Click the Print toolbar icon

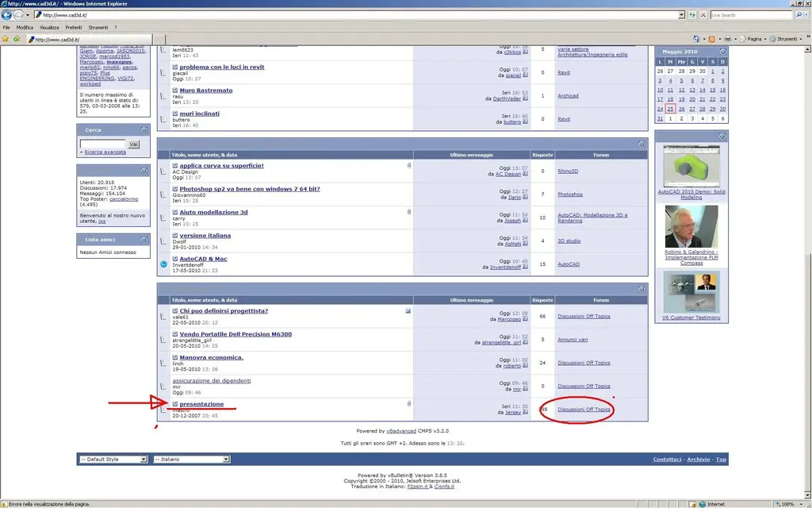coord(727,39)
